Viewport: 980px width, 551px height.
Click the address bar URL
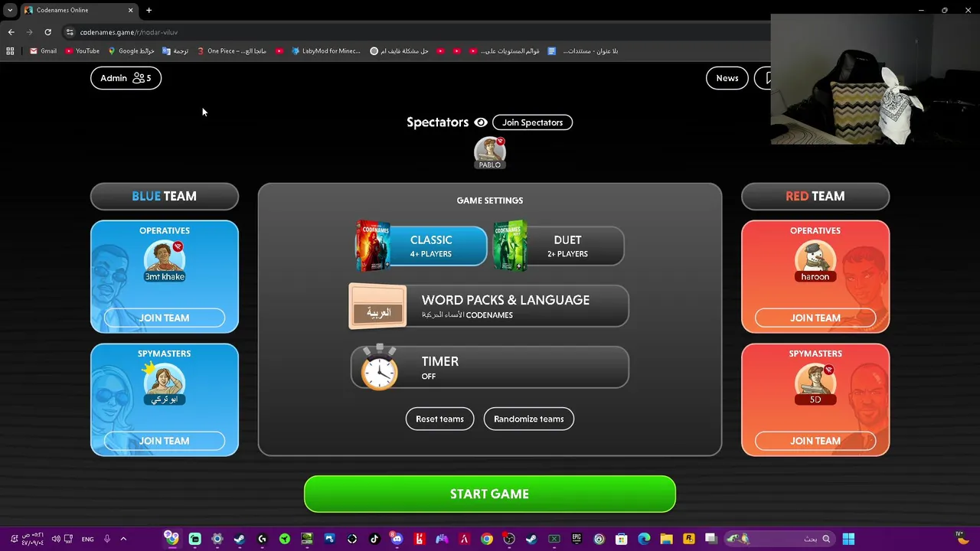(x=129, y=32)
